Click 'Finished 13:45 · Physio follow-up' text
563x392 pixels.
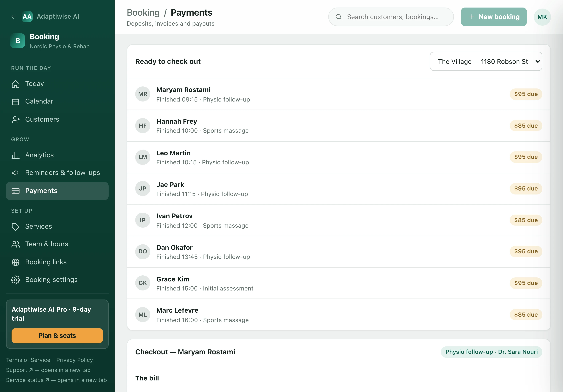(x=203, y=257)
